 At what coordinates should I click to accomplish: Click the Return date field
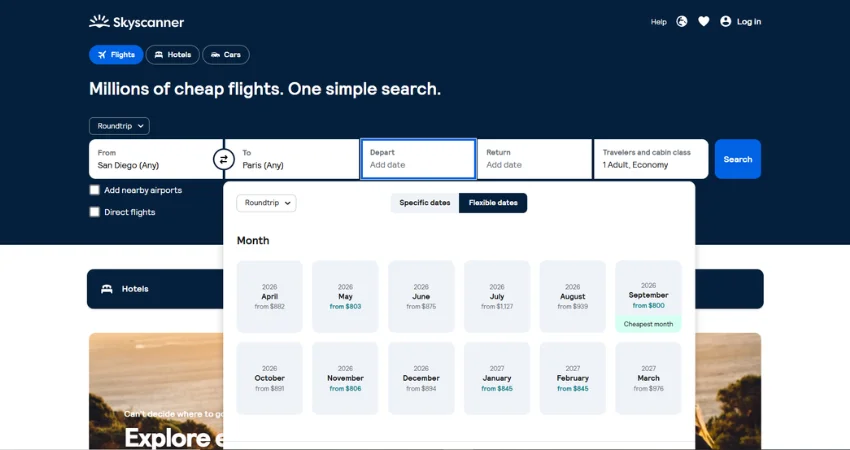click(x=535, y=159)
